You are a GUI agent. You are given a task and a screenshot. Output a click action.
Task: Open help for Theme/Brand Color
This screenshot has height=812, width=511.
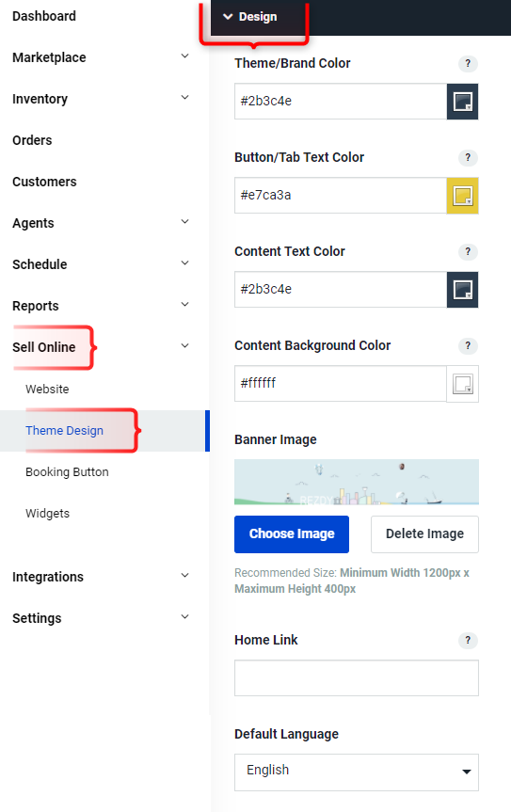pyautogui.click(x=468, y=63)
